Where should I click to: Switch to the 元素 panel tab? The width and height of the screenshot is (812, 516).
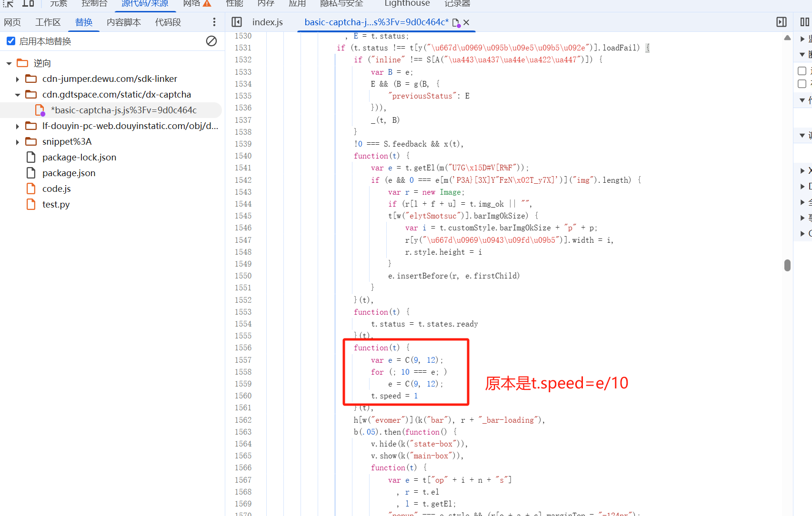[59, 3]
